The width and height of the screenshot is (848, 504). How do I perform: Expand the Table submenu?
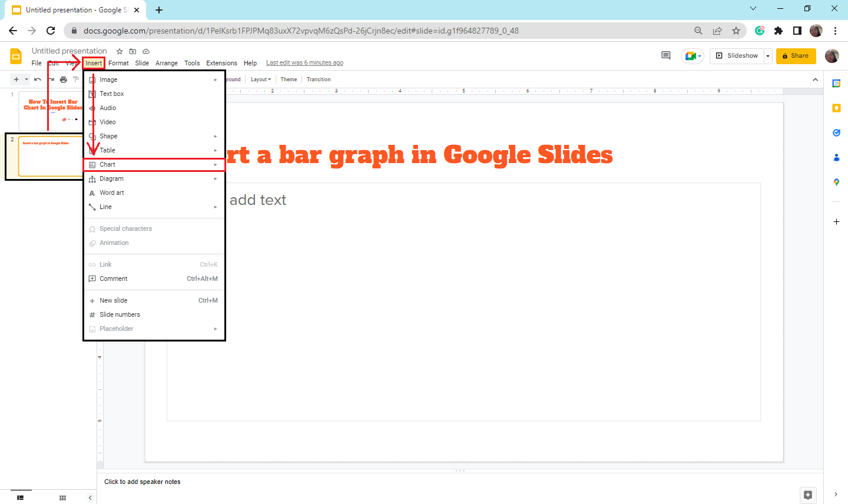pyautogui.click(x=154, y=150)
